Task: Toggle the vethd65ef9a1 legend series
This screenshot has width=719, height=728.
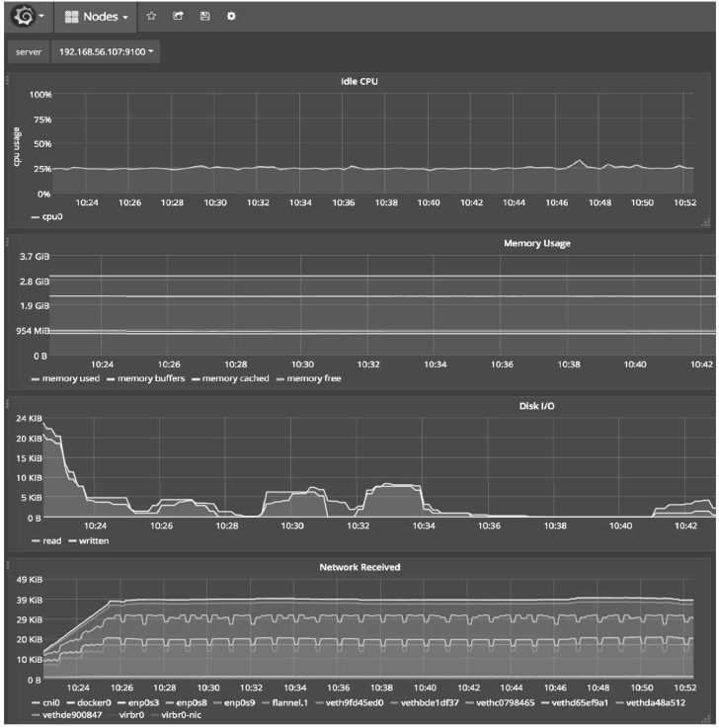Action: [x=575, y=702]
